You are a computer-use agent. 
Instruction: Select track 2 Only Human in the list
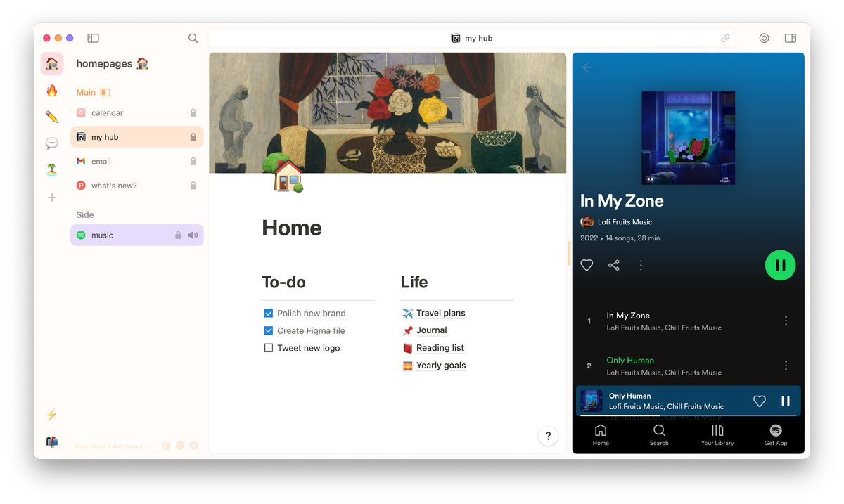pyautogui.click(x=688, y=366)
